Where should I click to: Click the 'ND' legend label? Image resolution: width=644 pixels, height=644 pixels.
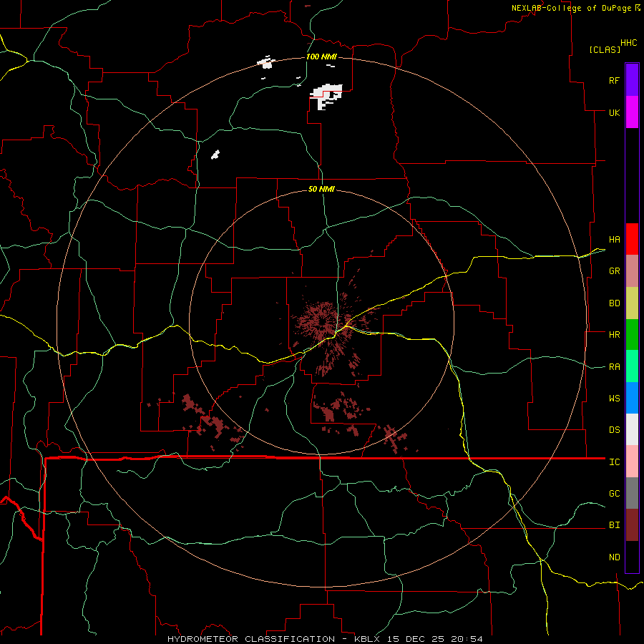(614, 557)
